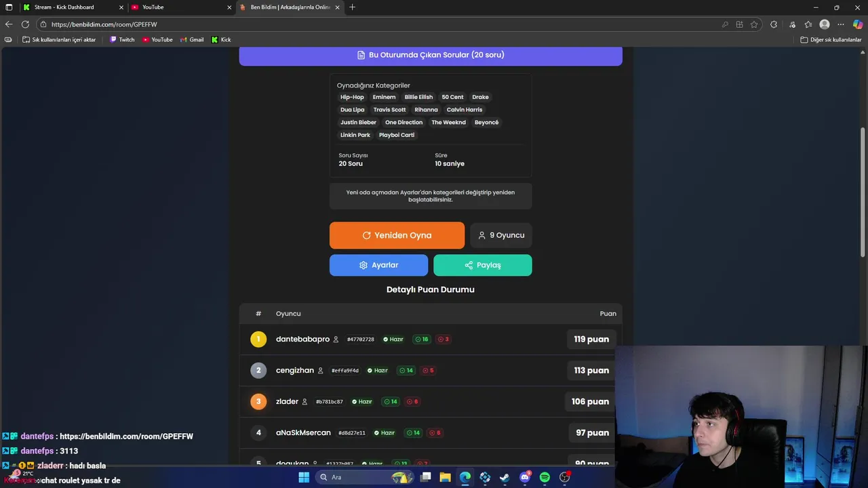This screenshot has height=488, width=868.
Task: Select The Weeknd category tag
Action: [x=449, y=123]
